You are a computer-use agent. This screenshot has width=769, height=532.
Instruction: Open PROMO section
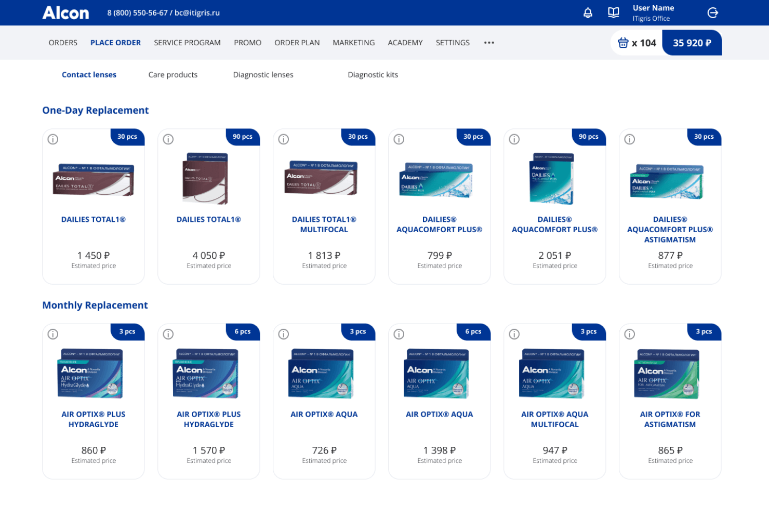tap(247, 43)
